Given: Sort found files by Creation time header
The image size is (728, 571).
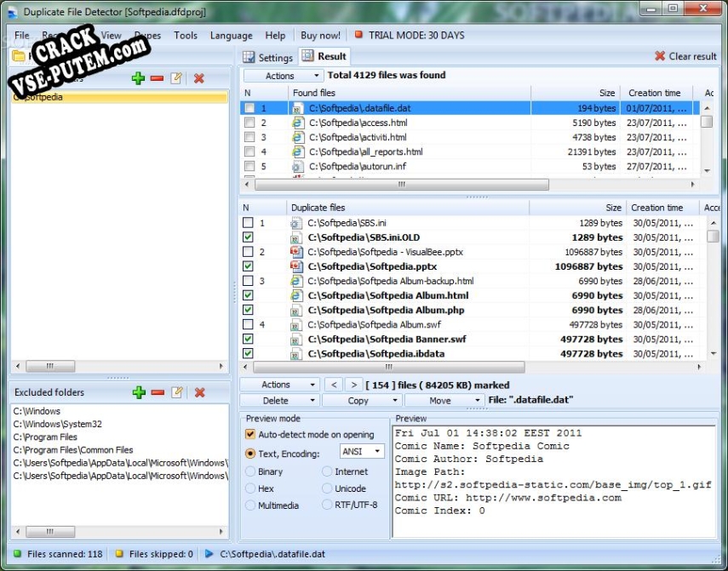Looking at the screenshot, I should (656, 93).
